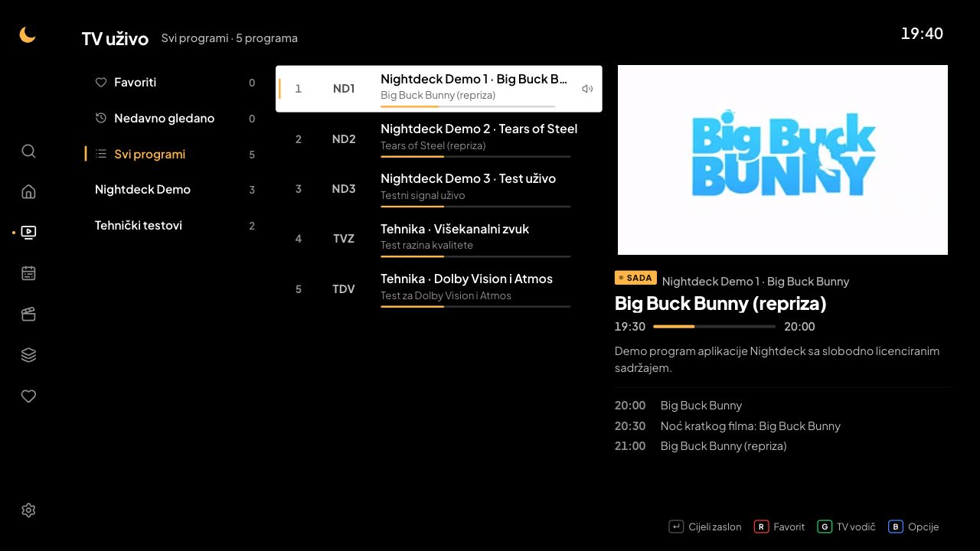Click the Enter key icon for Cijeli zaslon
The height and width of the screenshot is (551, 980).
pyautogui.click(x=676, y=527)
